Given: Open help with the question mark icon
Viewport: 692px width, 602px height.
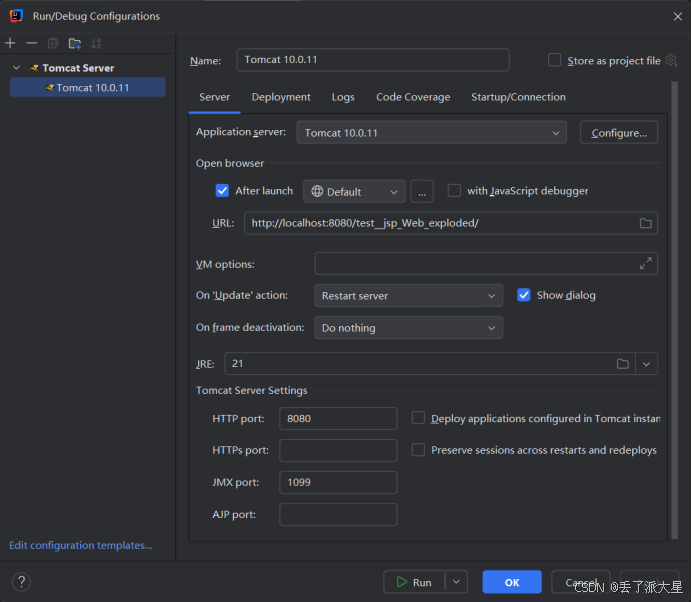Looking at the screenshot, I should (x=21, y=582).
